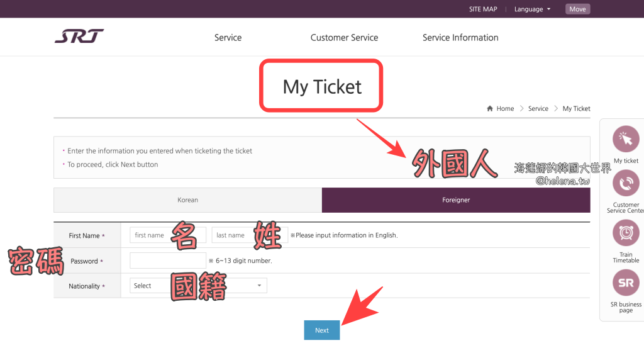The width and height of the screenshot is (644, 348).
Task: Switch to the Foreigner tab
Action: pyautogui.click(x=456, y=200)
